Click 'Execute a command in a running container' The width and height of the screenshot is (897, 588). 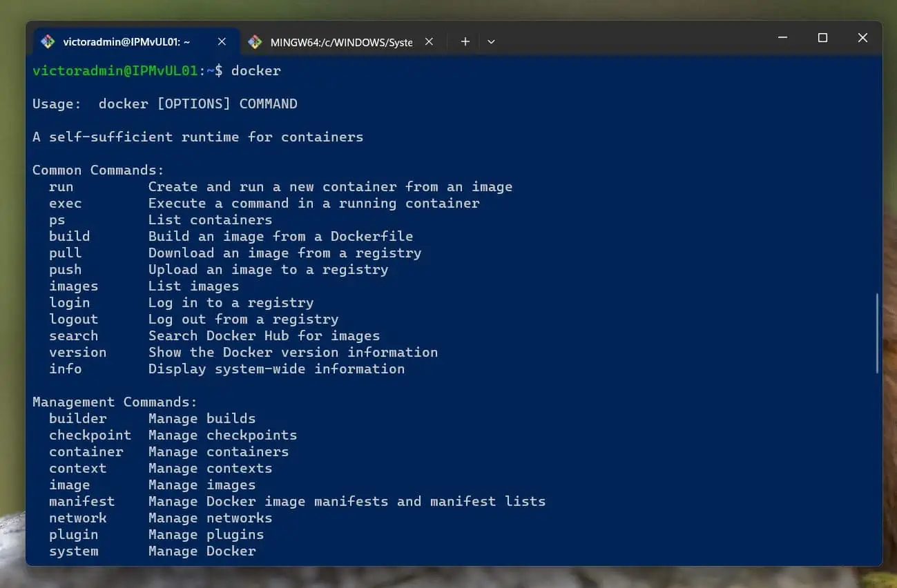(x=314, y=203)
